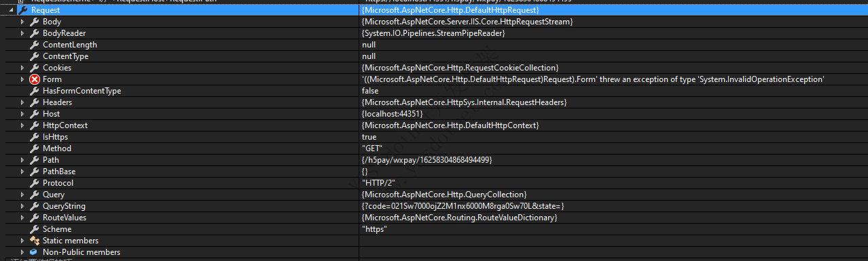Click the QueryCollection value text
Screen dimensions: 868x261
pyautogui.click(x=444, y=195)
